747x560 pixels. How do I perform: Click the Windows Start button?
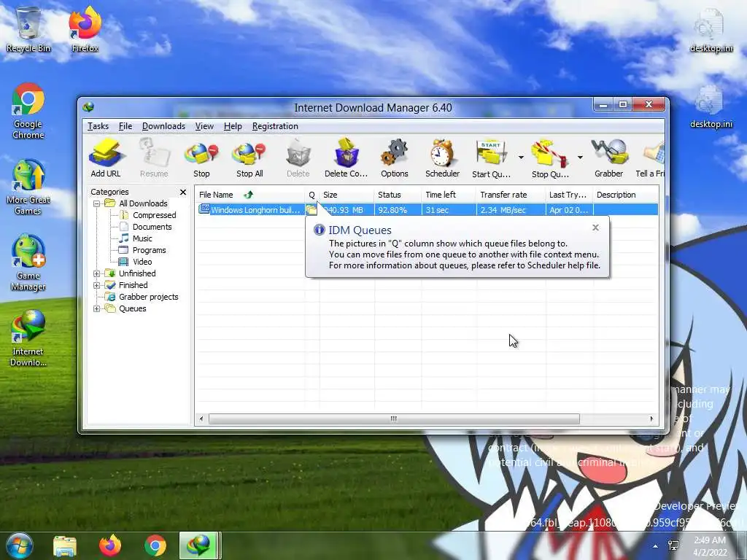click(19, 545)
